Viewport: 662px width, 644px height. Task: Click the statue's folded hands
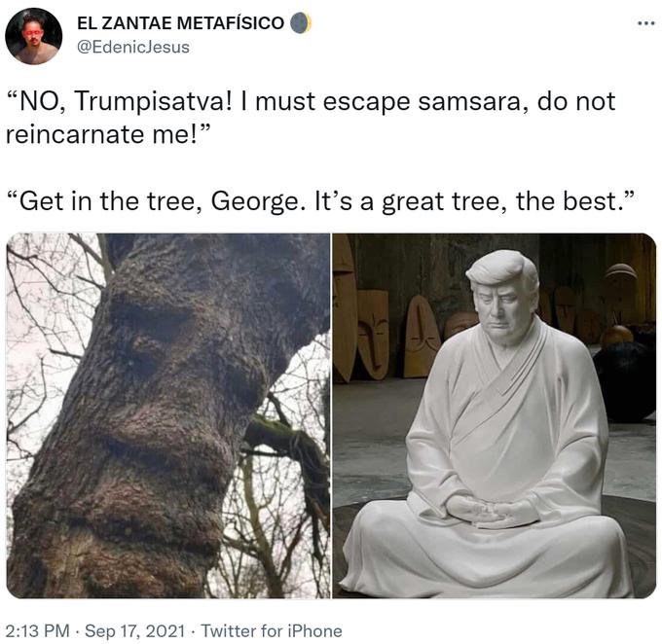[x=492, y=512]
